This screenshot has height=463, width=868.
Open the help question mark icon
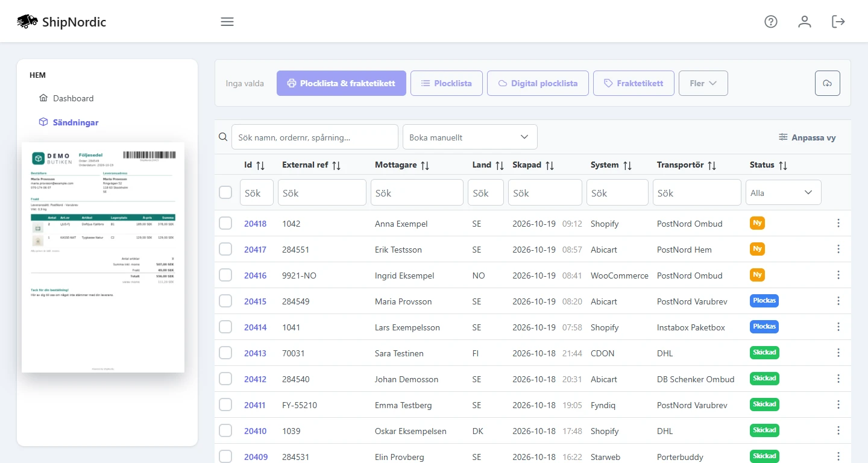(771, 22)
